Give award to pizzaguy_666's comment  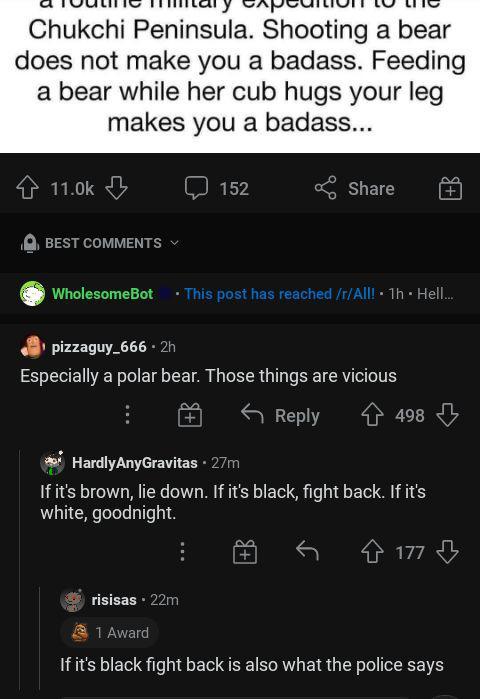[190, 415]
